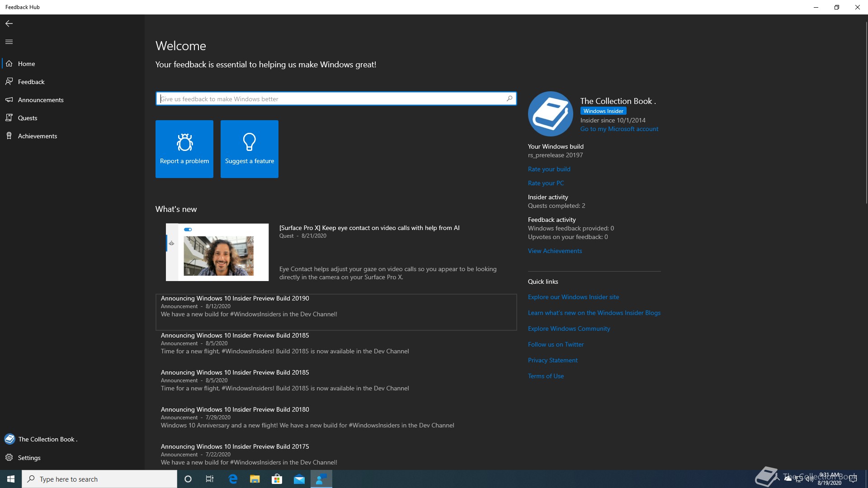This screenshot has height=488, width=868.
Task: Open View Achievements link
Action: point(555,251)
